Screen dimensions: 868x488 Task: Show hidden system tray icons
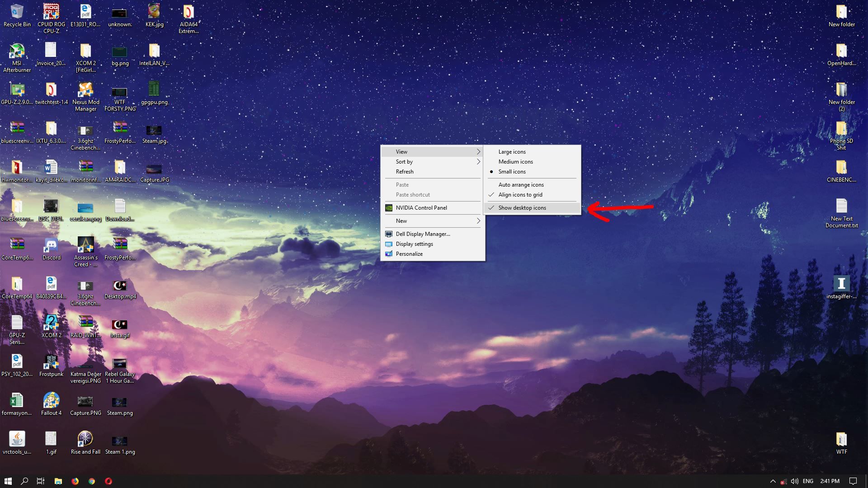(x=773, y=481)
